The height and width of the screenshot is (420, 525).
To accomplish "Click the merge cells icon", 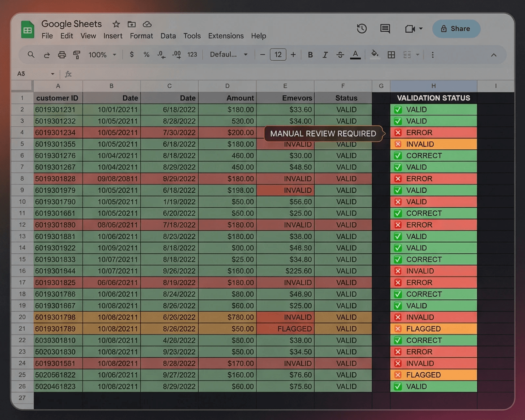I will (407, 55).
